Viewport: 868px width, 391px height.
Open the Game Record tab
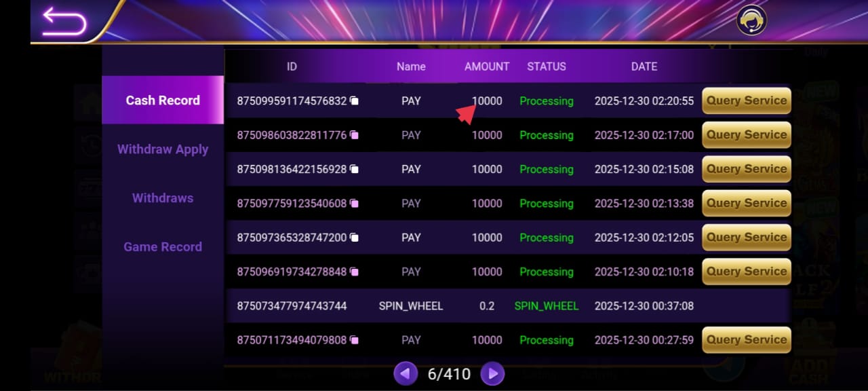(163, 247)
